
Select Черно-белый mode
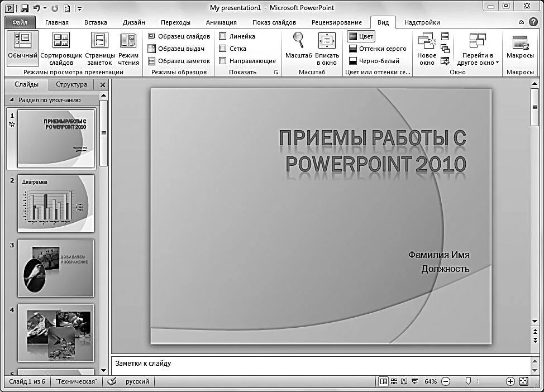point(374,61)
